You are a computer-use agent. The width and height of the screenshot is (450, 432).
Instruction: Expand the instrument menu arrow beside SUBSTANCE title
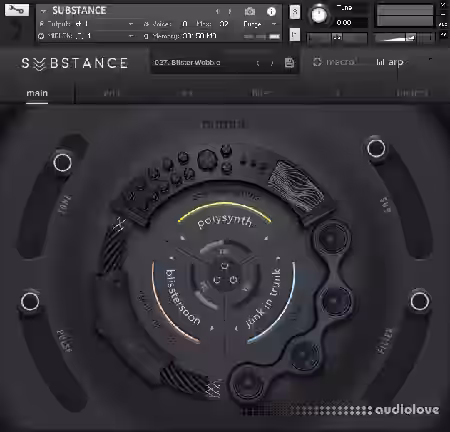tap(43, 11)
